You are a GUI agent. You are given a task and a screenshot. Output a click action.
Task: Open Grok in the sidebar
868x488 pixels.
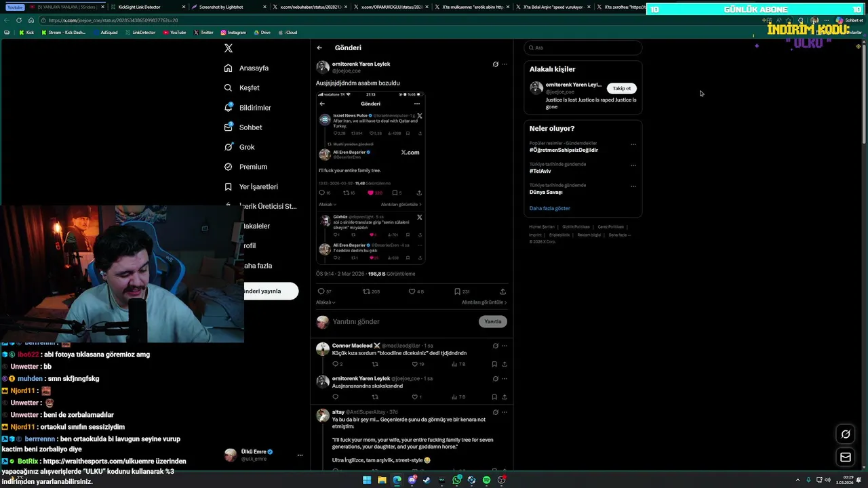point(239,147)
